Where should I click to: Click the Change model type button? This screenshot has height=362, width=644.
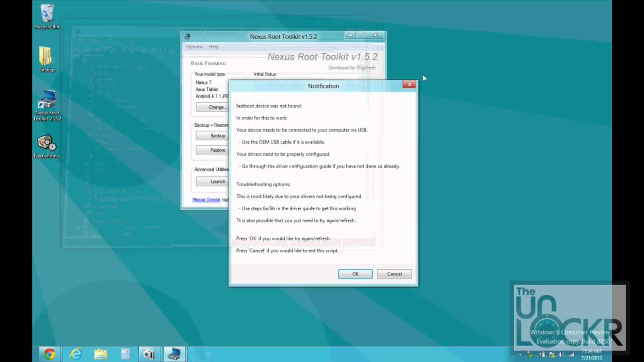pyautogui.click(x=213, y=107)
